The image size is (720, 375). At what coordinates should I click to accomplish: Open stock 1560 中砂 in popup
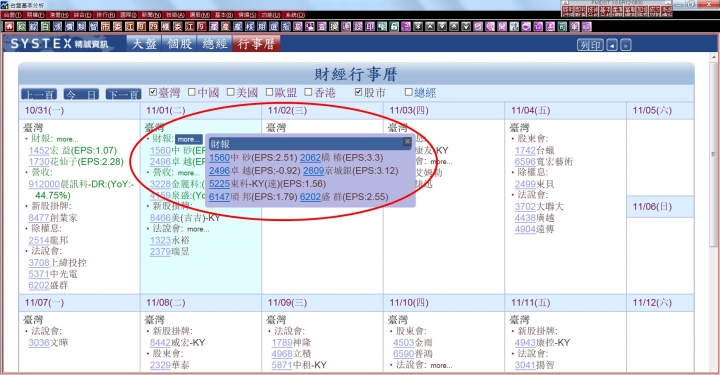click(219, 158)
